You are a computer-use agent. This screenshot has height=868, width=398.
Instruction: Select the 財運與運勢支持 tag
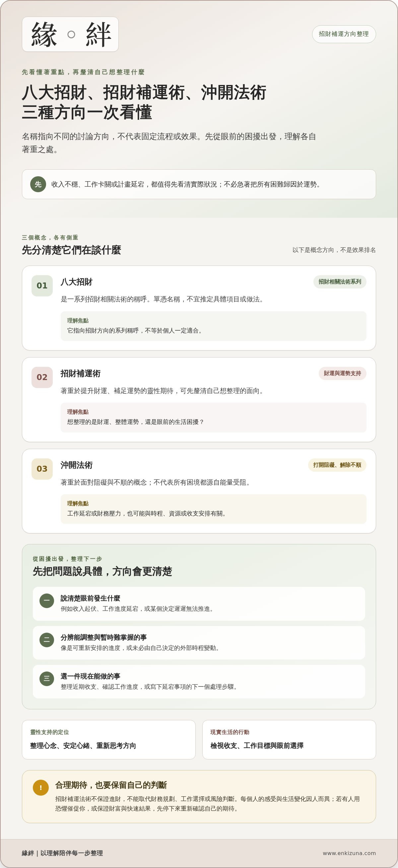[x=342, y=373]
